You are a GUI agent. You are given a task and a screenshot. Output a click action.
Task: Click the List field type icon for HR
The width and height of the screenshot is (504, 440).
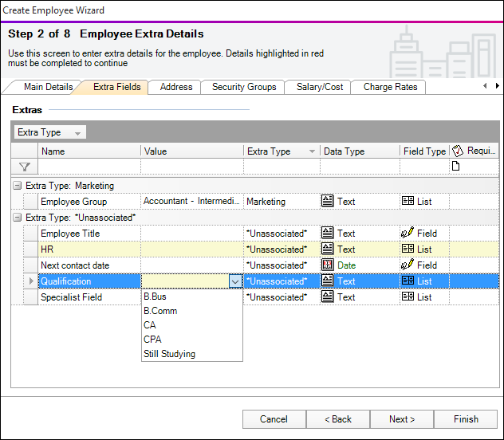[408, 249]
